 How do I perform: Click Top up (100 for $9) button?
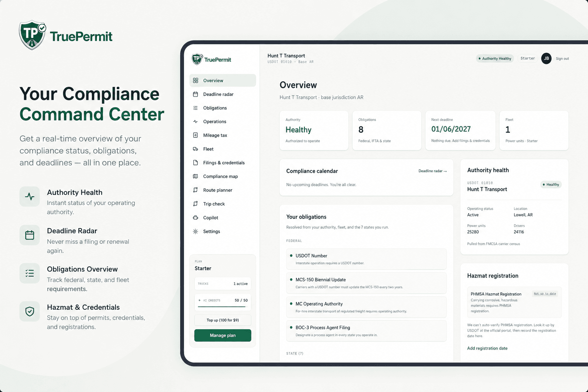[x=222, y=320]
